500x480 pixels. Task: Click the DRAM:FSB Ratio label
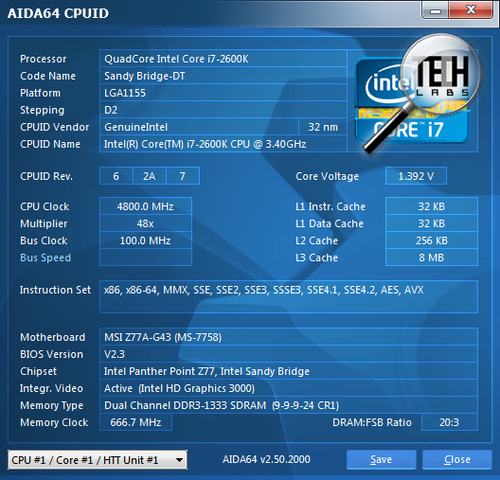372,422
